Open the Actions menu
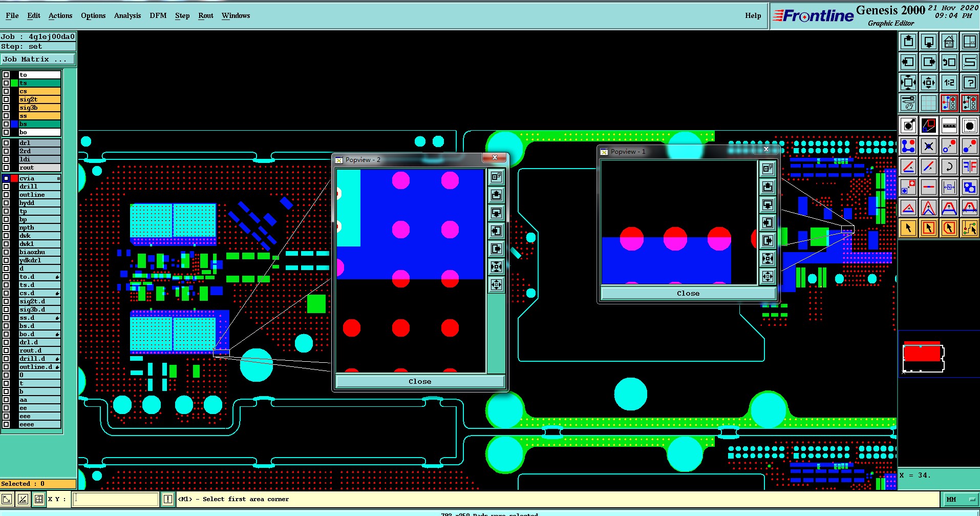Screen dimensions: 980x516 point(60,15)
